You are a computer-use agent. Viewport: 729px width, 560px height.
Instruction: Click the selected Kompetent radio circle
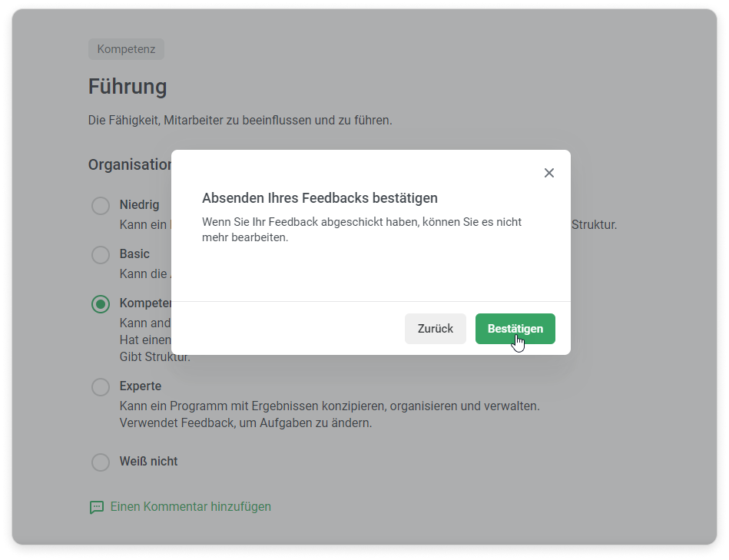point(101,304)
